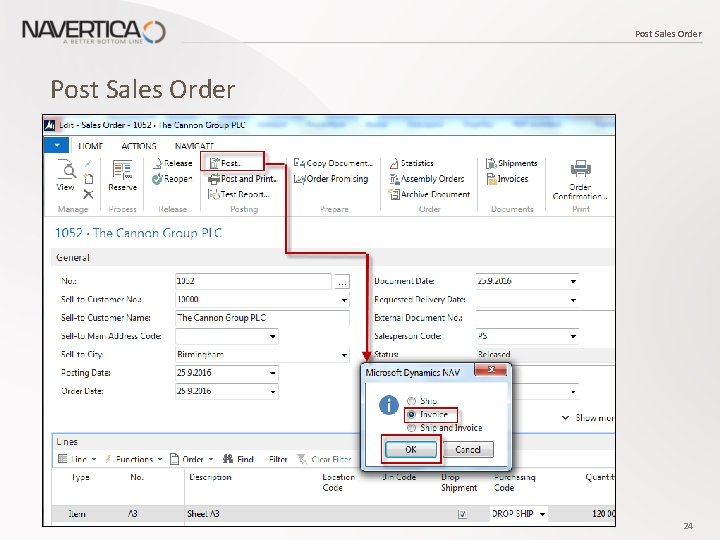The height and width of the screenshot is (540, 720).
Task: Click the Post icon in Posting group
Action: click(214, 163)
